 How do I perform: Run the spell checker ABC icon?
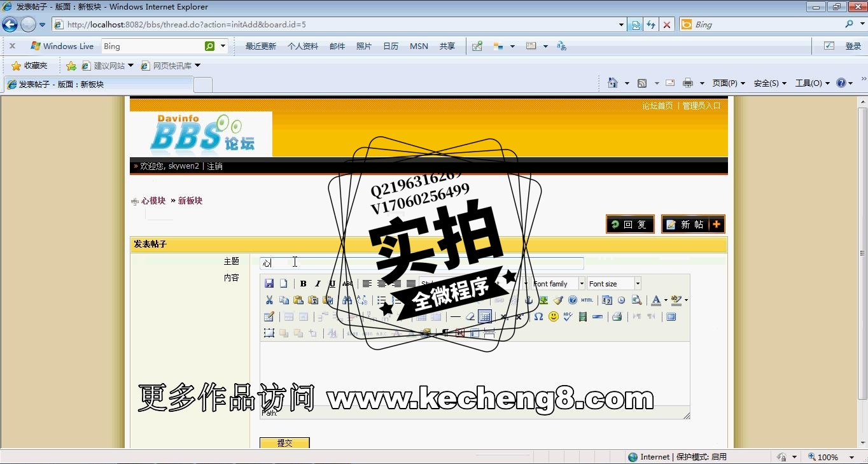568,316
